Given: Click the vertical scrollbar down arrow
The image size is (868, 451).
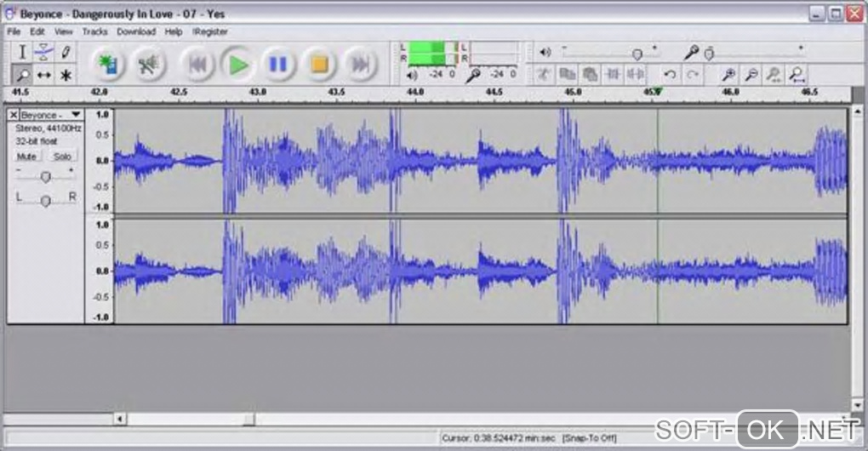Looking at the screenshot, I should pos(858,406).
